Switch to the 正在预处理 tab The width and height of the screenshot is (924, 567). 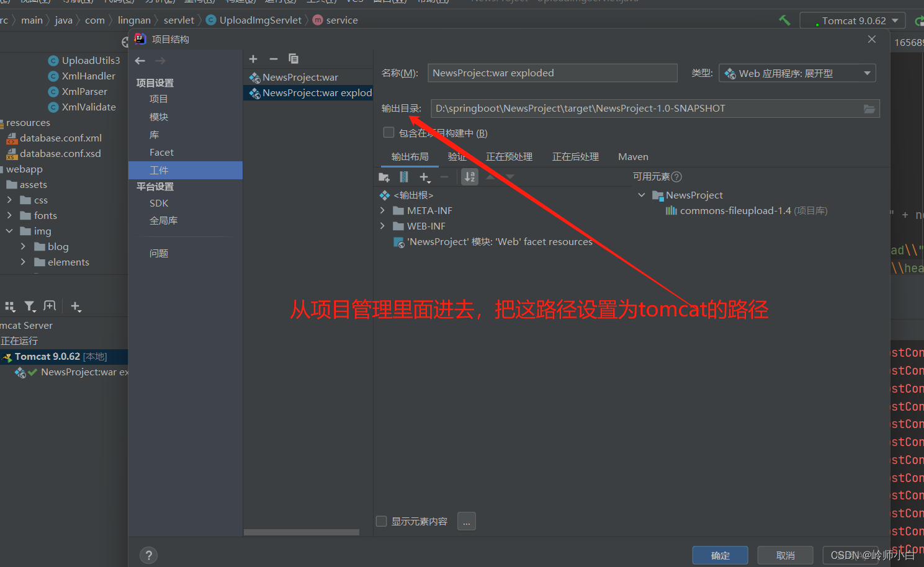pyautogui.click(x=509, y=157)
